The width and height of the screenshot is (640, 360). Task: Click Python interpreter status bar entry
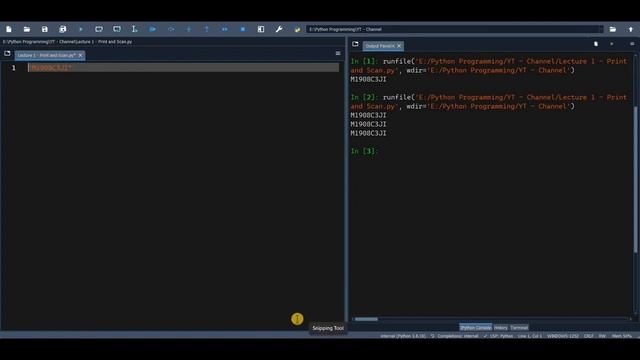403,336
